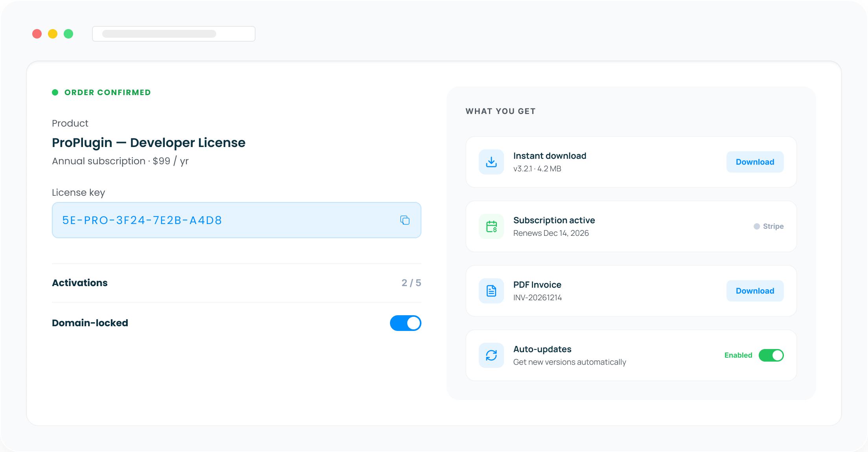Click "Renews Dec 14, 2026" text
Screen dimensions: 868x452
[x=551, y=233]
